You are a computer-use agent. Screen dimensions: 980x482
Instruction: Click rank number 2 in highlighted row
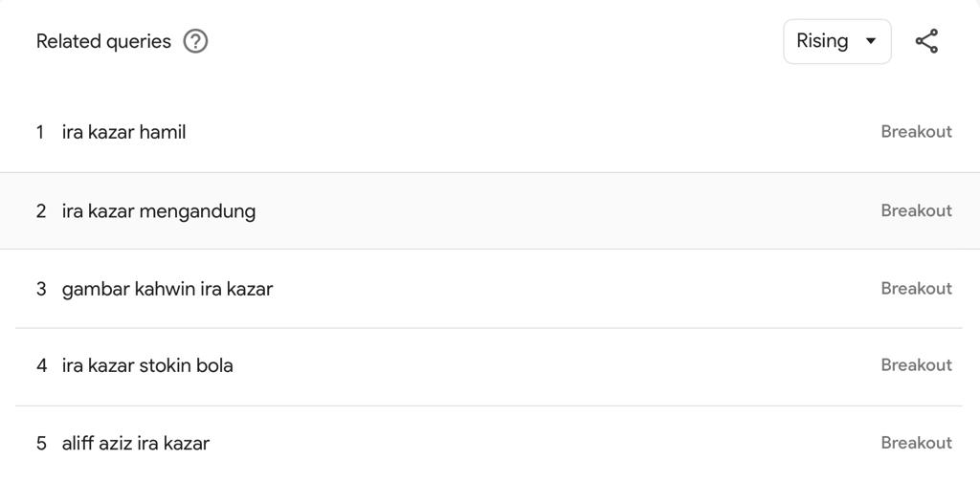[41, 211]
